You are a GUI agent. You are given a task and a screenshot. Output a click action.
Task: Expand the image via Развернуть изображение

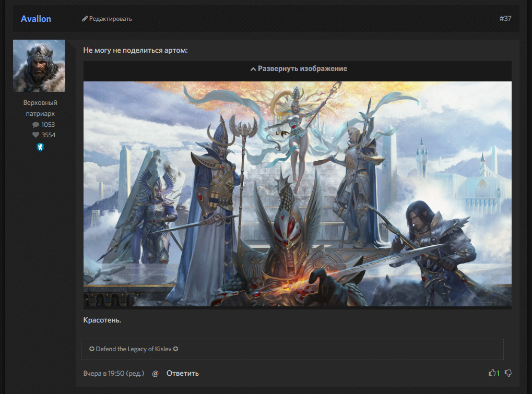pyautogui.click(x=298, y=68)
